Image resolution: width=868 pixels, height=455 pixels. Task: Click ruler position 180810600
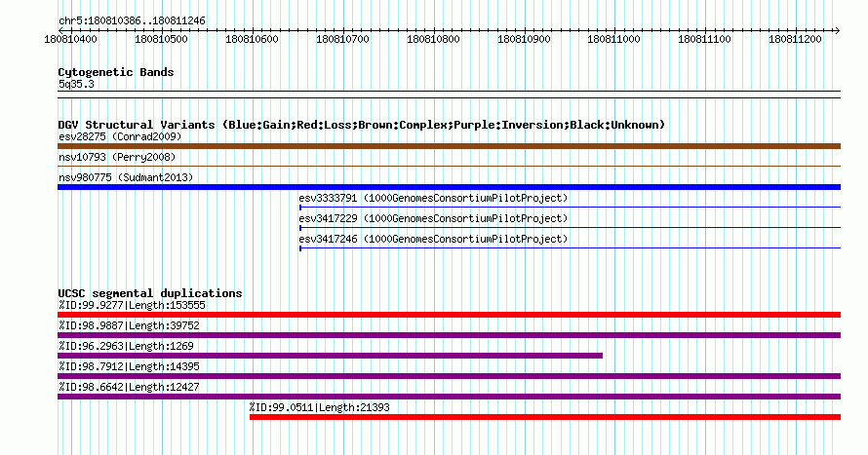tap(252, 39)
